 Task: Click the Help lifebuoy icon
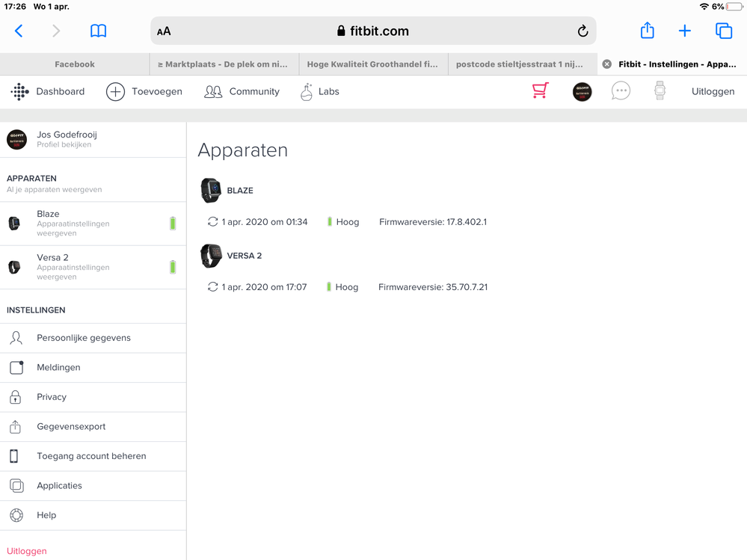click(x=16, y=515)
